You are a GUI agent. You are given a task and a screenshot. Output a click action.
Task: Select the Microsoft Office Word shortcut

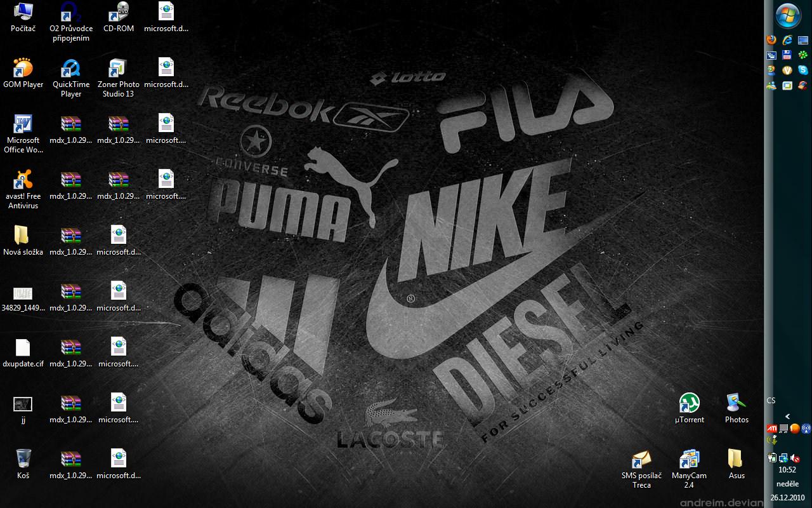(x=23, y=134)
